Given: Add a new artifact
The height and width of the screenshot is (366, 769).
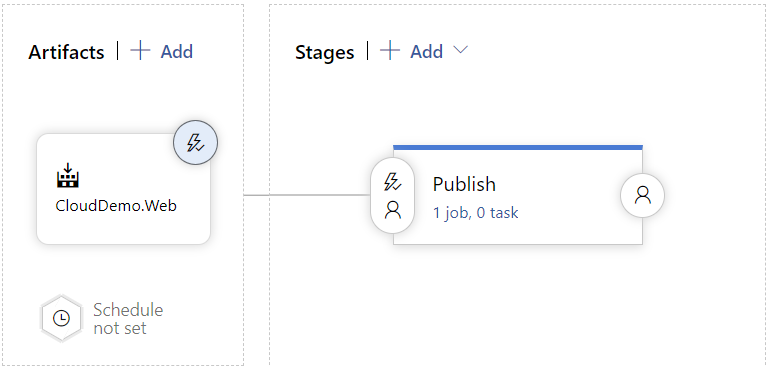Looking at the screenshot, I should click(x=162, y=51).
